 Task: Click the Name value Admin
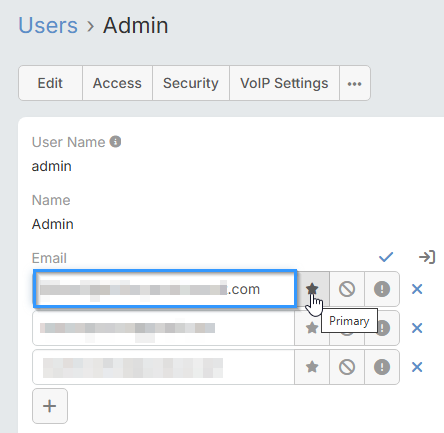pyautogui.click(x=53, y=224)
